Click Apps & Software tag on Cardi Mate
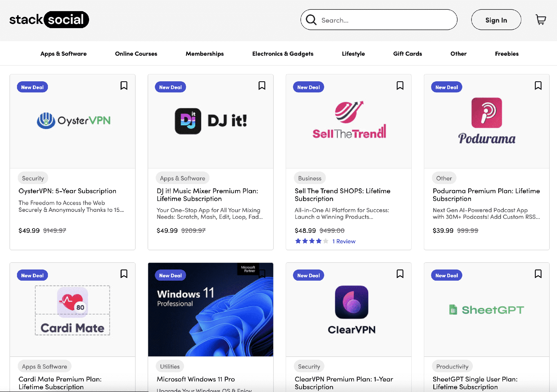This screenshot has height=392, width=557. coord(45,366)
